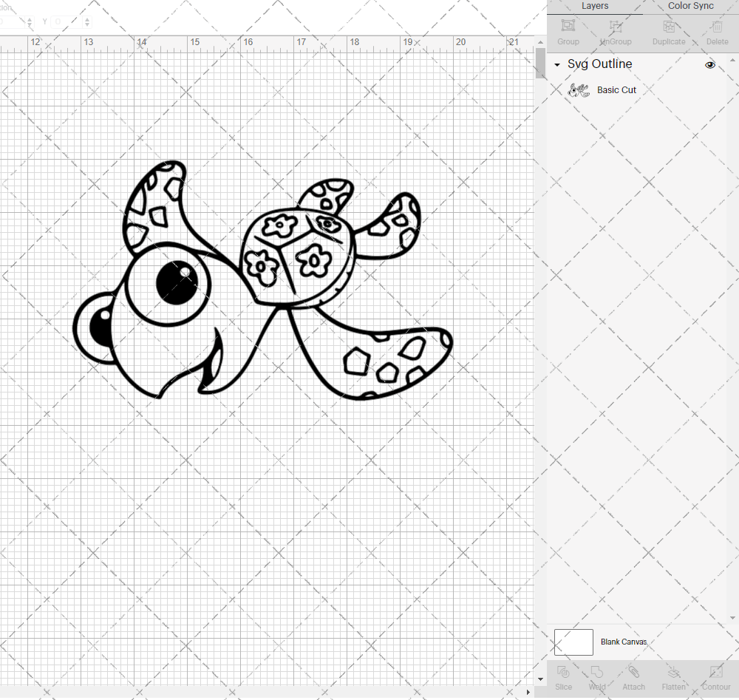Select the turtle outline image on canvas
Viewport: 739px width, 700px height.
pyautogui.click(x=263, y=280)
